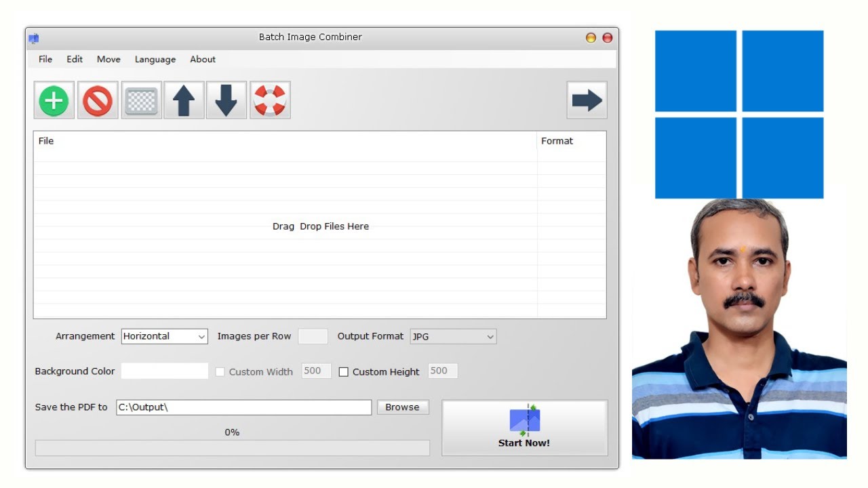Viewport: 868px width, 488px height.
Task: Expand the Arrangement dropdown showing Horizontal
Action: tap(165, 336)
